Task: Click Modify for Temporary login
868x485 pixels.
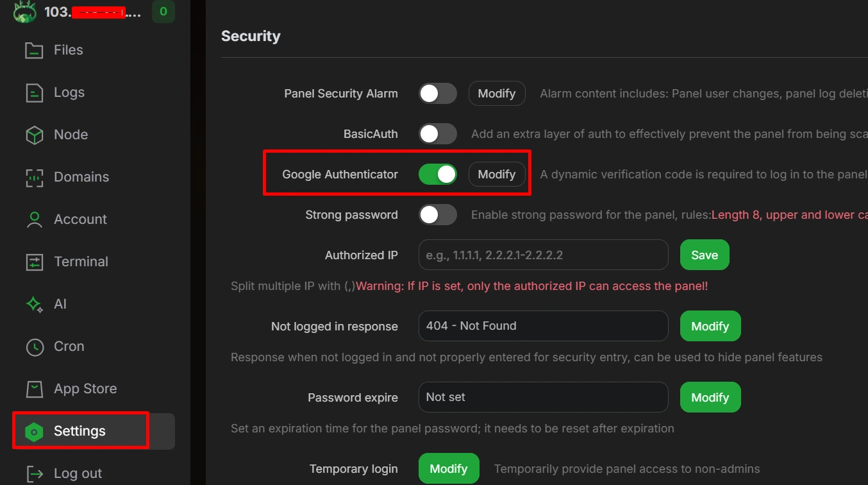Action: (449, 469)
